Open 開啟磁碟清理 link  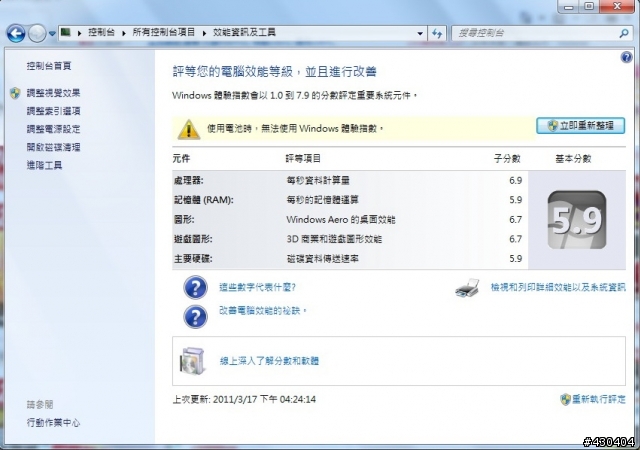[x=53, y=147]
